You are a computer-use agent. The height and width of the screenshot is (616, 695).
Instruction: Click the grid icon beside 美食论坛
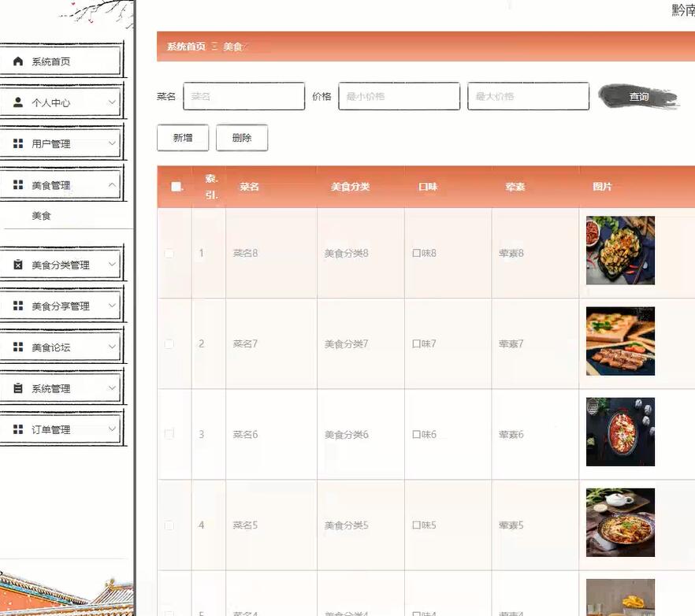(18, 347)
